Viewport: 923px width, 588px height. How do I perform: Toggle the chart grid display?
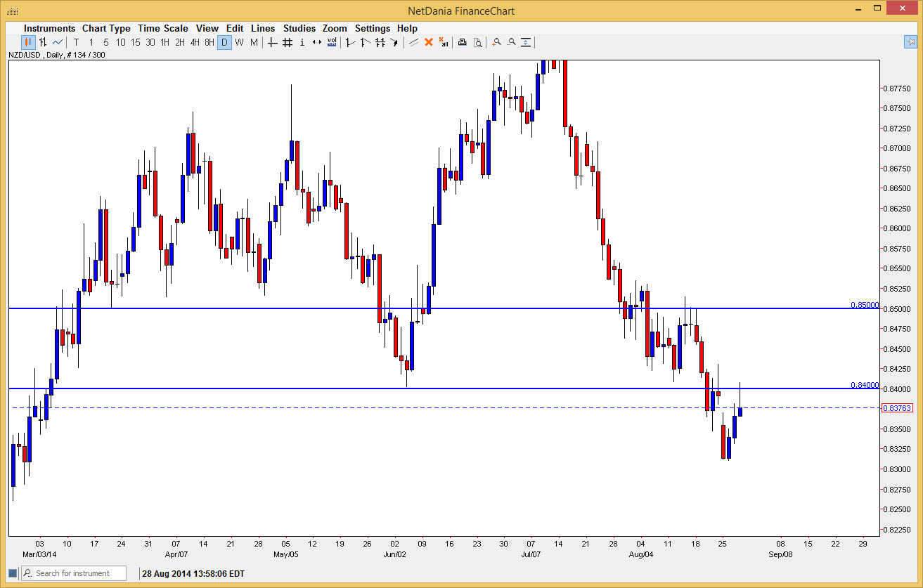pyautogui.click(x=287, y=42)
